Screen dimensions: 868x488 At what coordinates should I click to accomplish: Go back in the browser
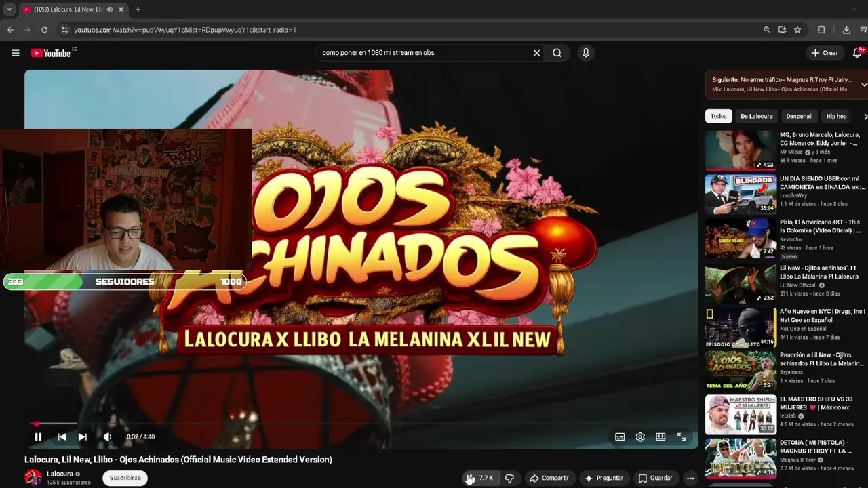(x=10, y=30)
